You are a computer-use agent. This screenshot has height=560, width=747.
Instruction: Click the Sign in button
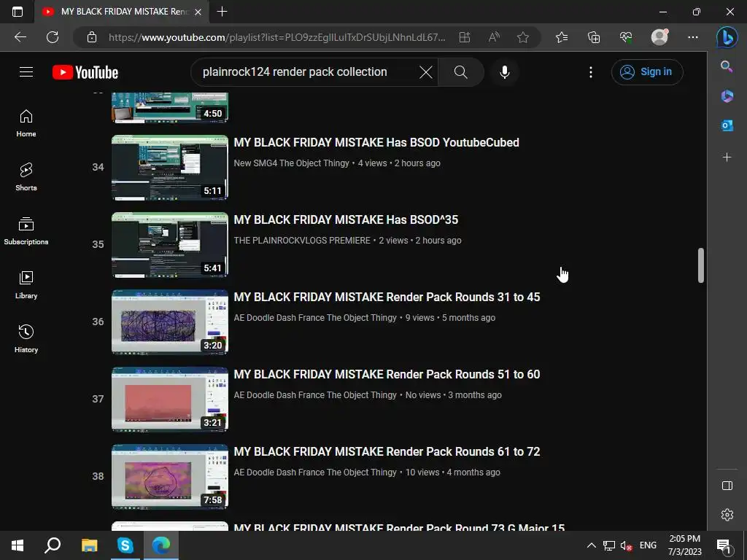pyautogui.click(x=647, y=72)
